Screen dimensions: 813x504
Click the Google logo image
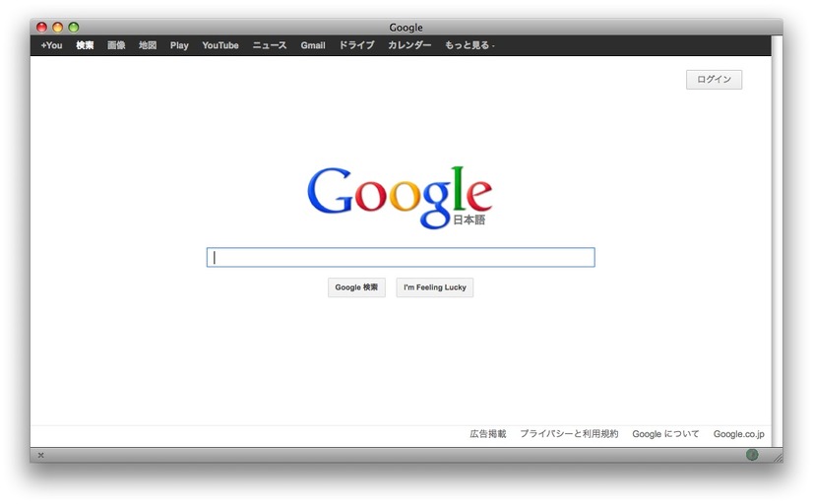400,198
